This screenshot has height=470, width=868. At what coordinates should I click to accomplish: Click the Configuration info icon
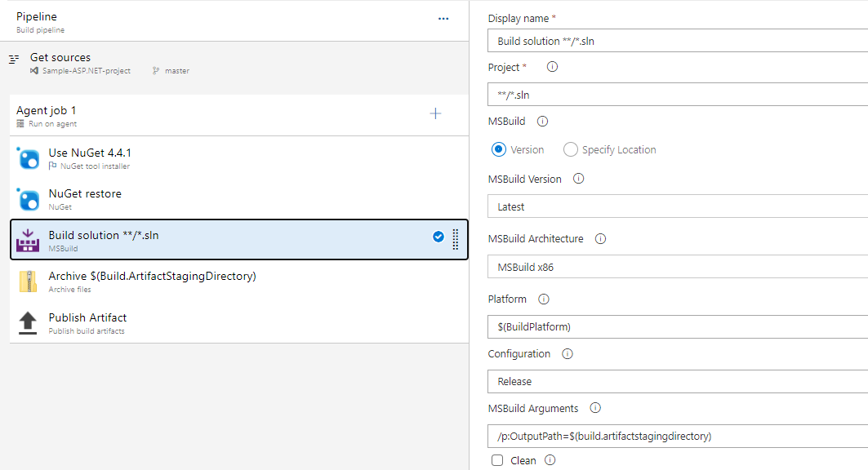(x=568, y=354)
